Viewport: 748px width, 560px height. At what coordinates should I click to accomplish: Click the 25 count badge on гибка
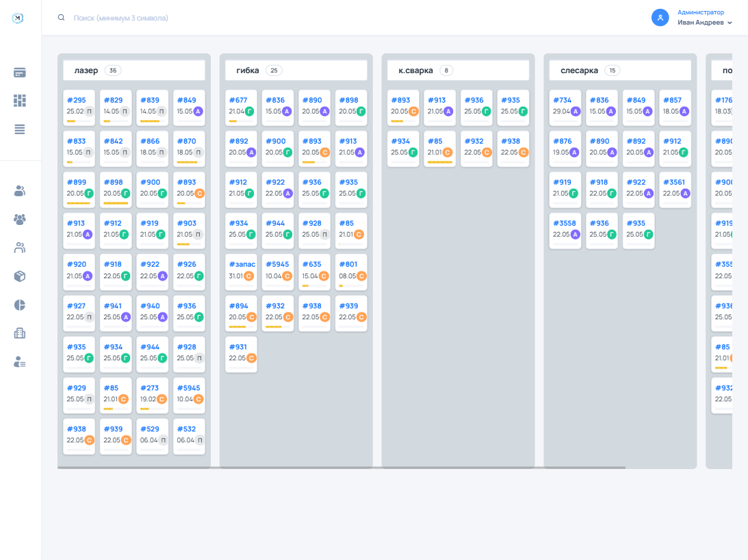point(274,70)
